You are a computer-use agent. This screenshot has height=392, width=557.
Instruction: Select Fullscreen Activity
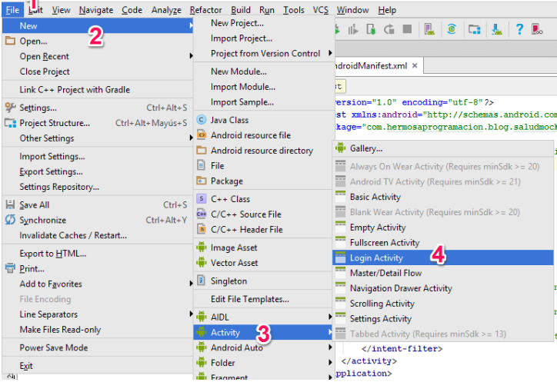tap(443, 242)
